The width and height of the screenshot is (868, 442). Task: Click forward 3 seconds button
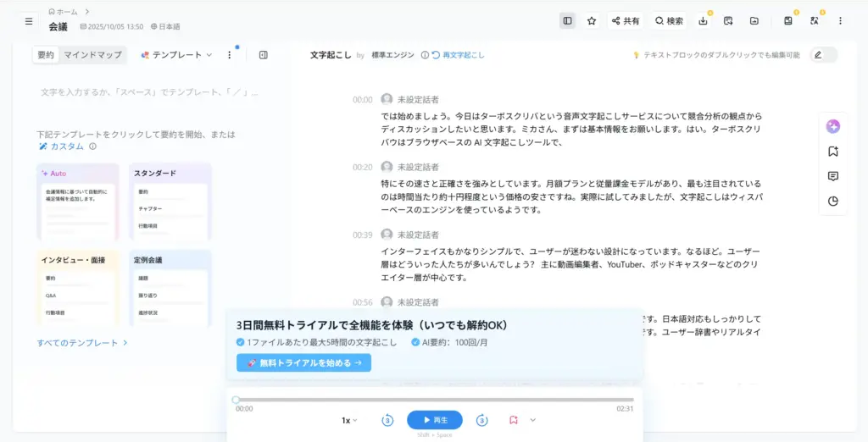(482, 421)
